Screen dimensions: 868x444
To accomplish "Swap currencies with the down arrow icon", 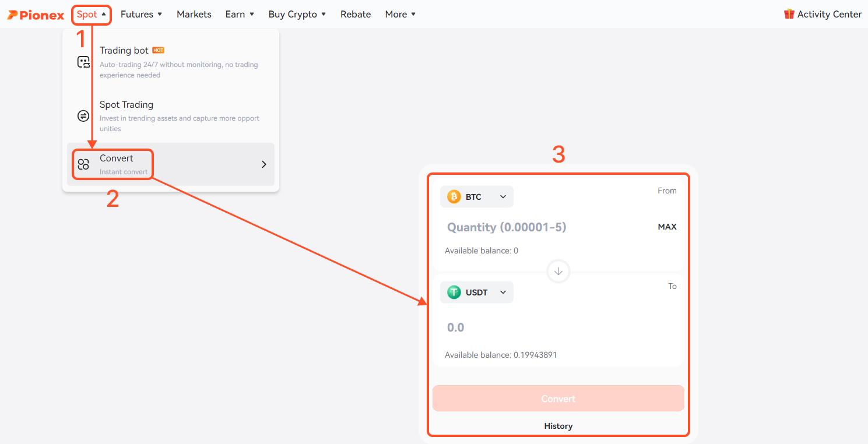I will click(x=558, y=271).
